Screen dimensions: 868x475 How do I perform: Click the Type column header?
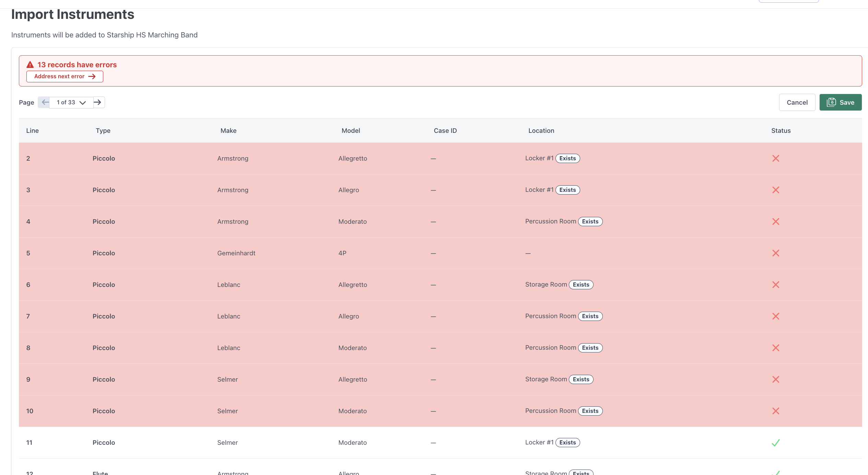click(103, 130)
